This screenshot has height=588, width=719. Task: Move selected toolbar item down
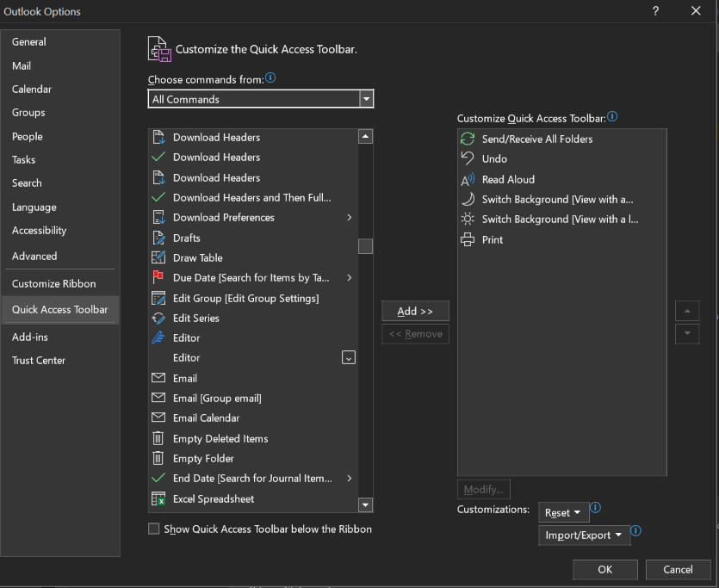(x=687, y=334)
